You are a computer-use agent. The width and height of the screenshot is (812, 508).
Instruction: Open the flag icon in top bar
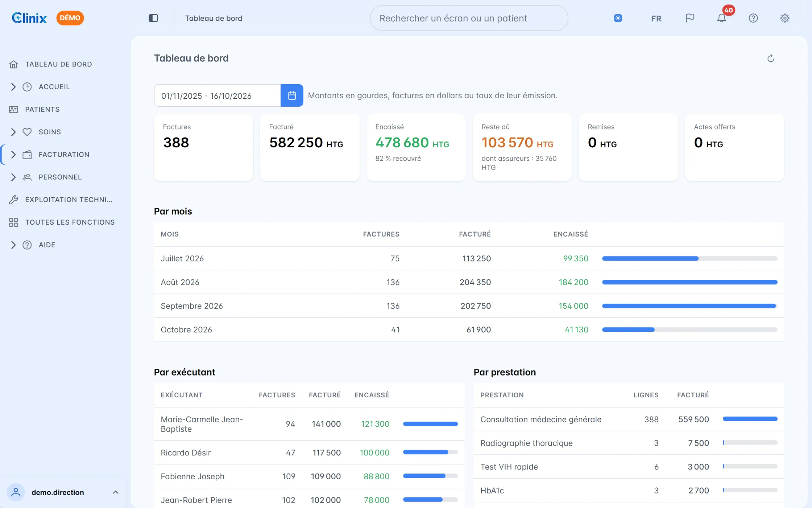pyautogui.click(x=690, y=18)
